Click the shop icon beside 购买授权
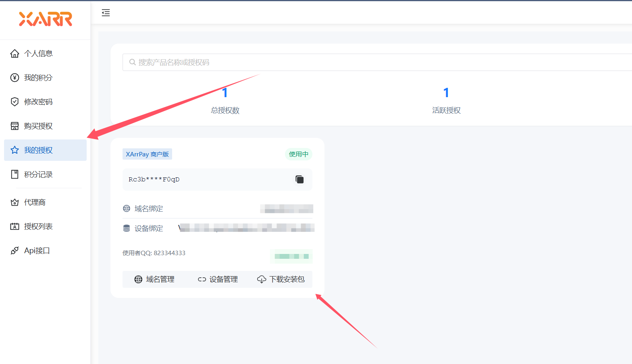 pyautogui.click(x=15, y=126)
